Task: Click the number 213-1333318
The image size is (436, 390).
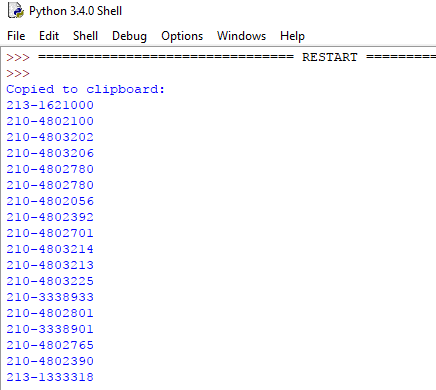Action: 50,377
